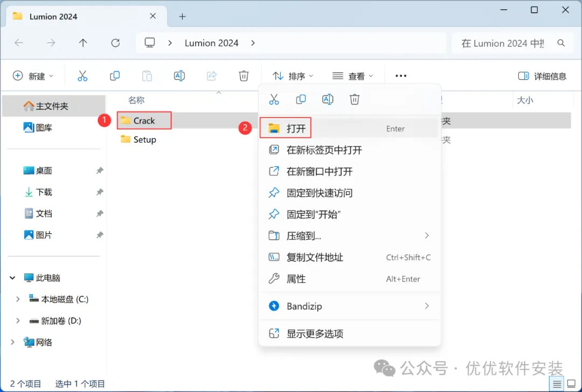Open the 新建 dropdown
Viewport: 582px width, 392px height.
point(33,76)
